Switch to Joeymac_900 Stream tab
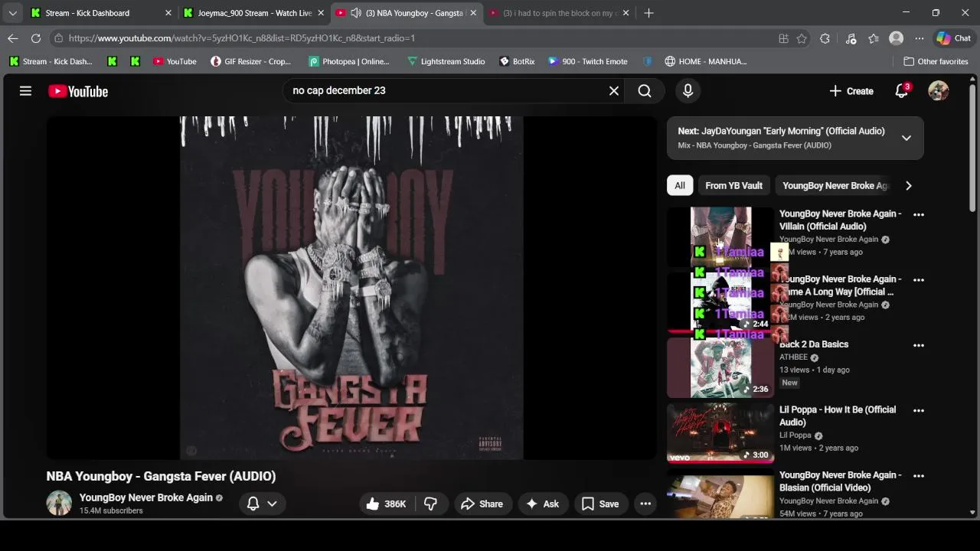Viewport: 980px width, 551px height. click(x=253, y=13)
